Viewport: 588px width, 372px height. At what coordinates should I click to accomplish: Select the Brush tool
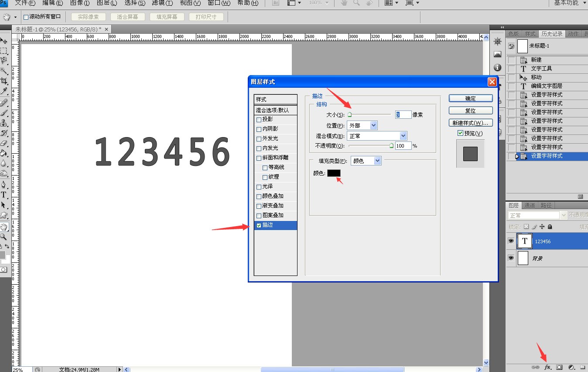click(x=3, y=113)
